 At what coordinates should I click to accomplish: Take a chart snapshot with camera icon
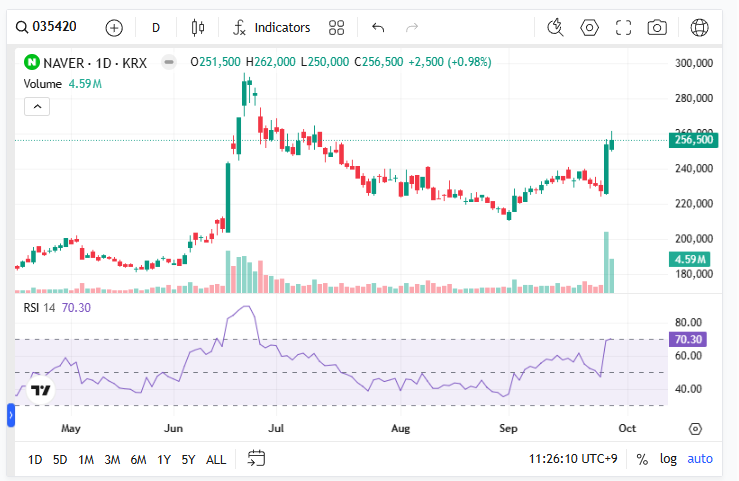pyautogui.click(x=657, y=28)
